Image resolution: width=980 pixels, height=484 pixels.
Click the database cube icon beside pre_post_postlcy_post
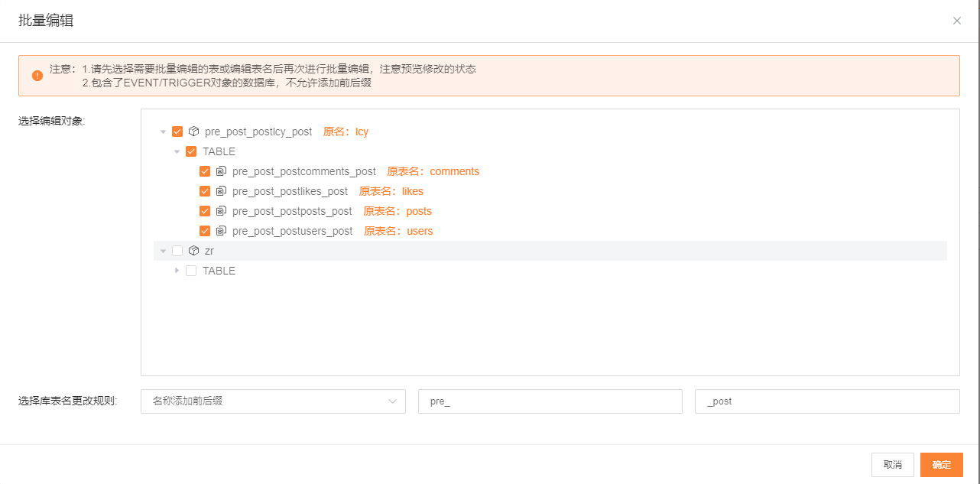[194, 132]
